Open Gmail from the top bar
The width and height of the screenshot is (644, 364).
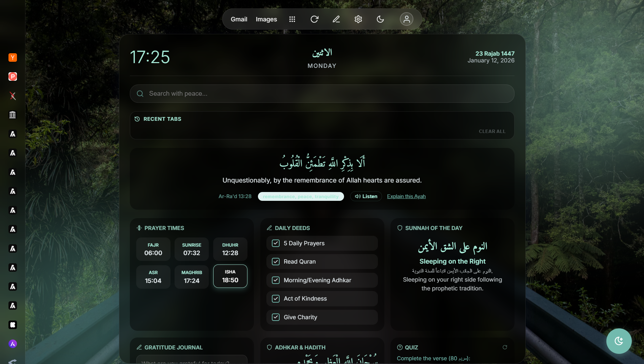coord(239,19)
